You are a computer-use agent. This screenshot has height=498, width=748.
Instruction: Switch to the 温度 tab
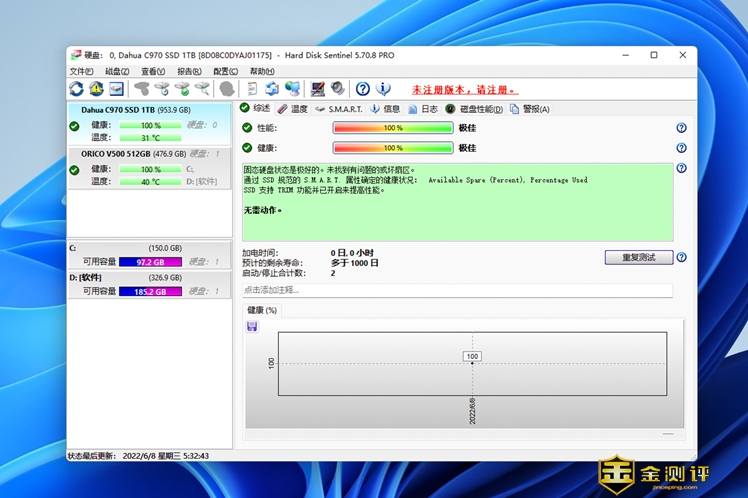point(292,109)
